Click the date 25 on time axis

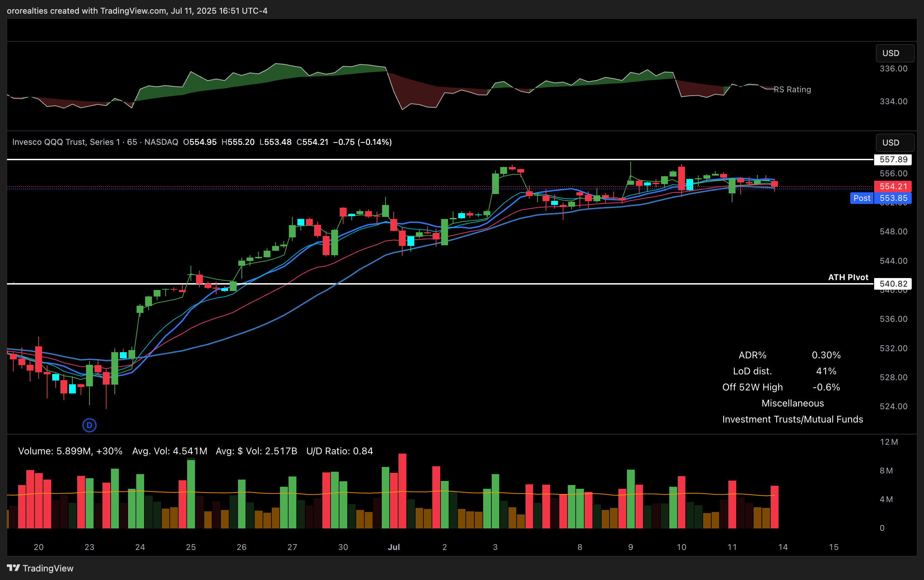[x=191, y=548]
